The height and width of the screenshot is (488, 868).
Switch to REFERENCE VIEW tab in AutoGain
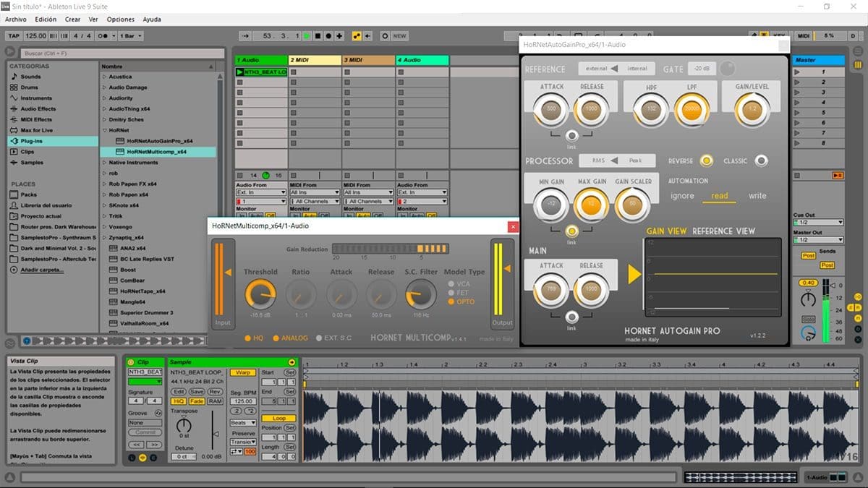tap(723, 231)
